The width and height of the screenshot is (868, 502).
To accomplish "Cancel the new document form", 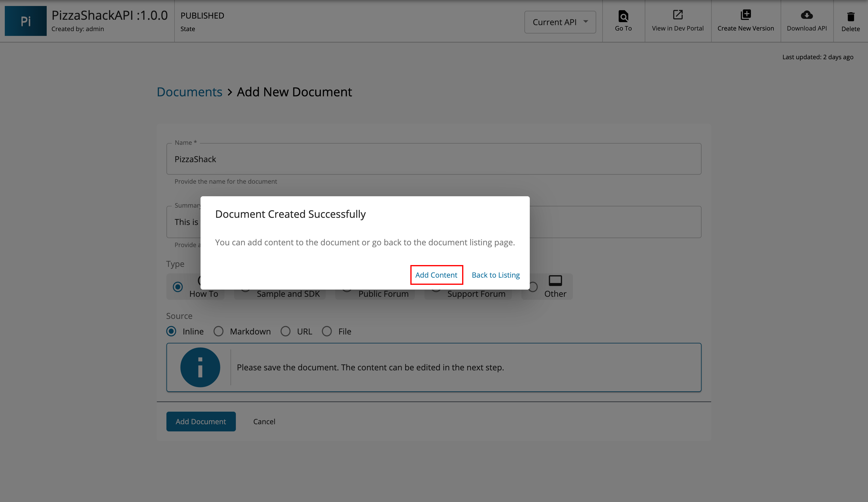I will tap(264, 422).
